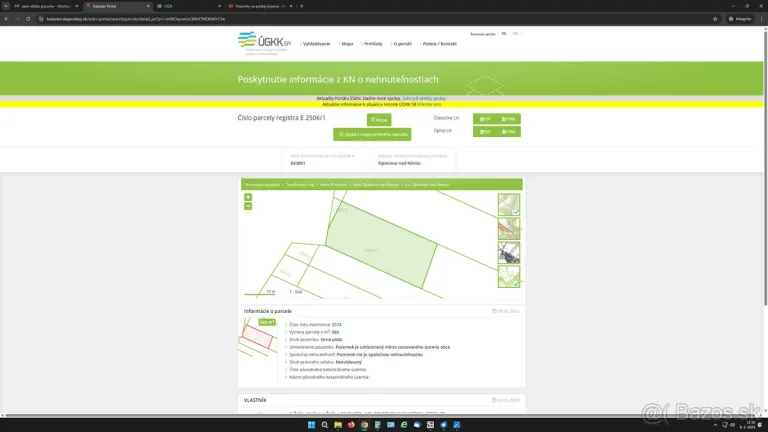768x432 pixels.
Task: Open ownership sheet number 2574 link
Action: click(336, 325)
